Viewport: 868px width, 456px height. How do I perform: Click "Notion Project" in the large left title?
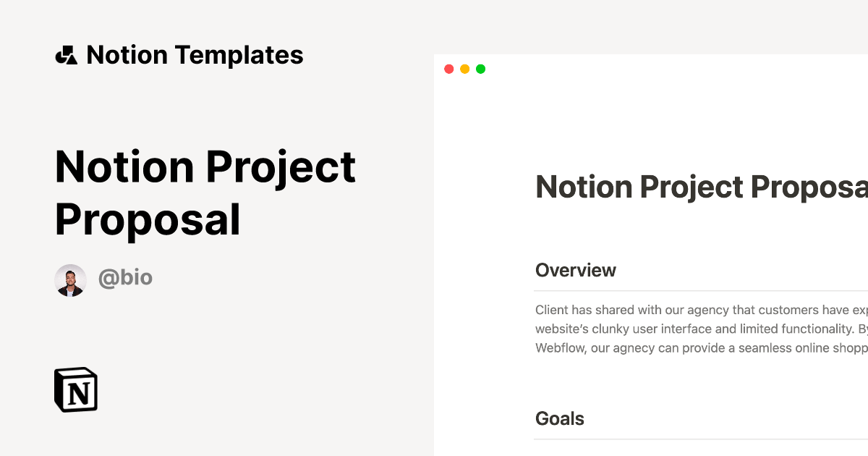(x=205, y=166)
